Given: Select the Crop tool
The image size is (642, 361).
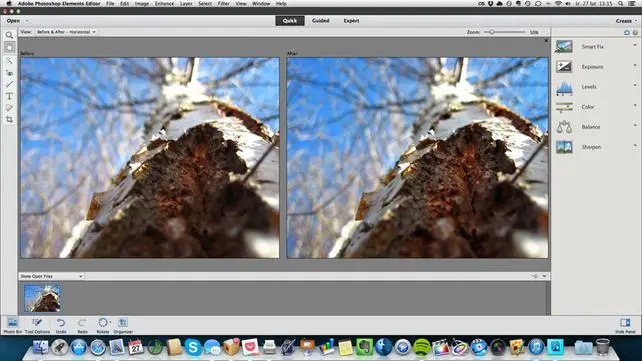Looking at the screenshot, I should 9,120.
